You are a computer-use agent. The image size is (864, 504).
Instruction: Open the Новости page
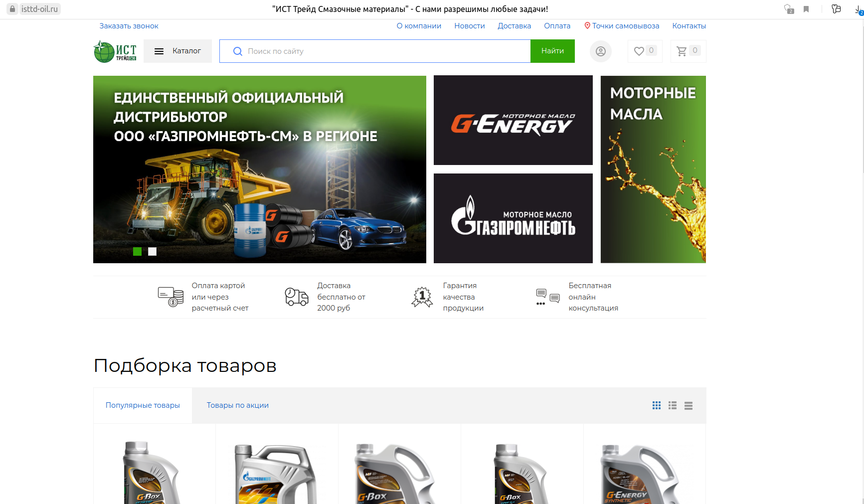pyautogui.click(x=470, y=26)
